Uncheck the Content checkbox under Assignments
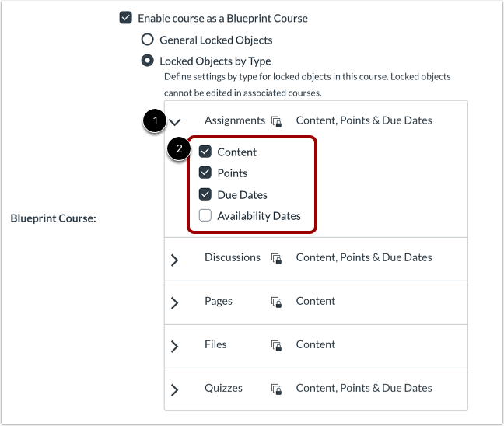The image size is (504, 426). point(205,152)
